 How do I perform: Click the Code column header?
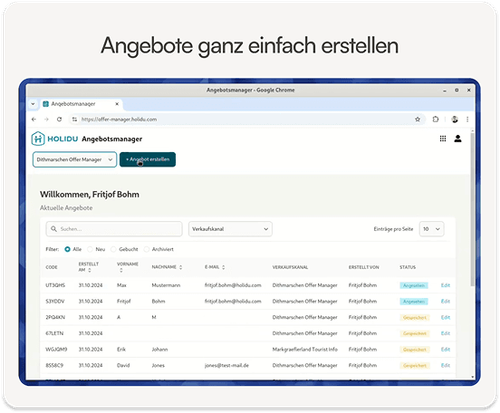[52, 267]
